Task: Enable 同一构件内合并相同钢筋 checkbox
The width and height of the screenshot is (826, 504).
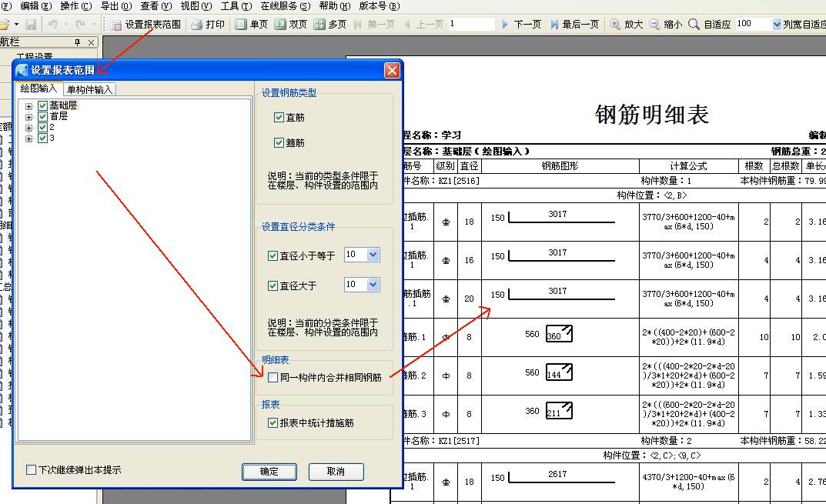Action: (273, 378)
